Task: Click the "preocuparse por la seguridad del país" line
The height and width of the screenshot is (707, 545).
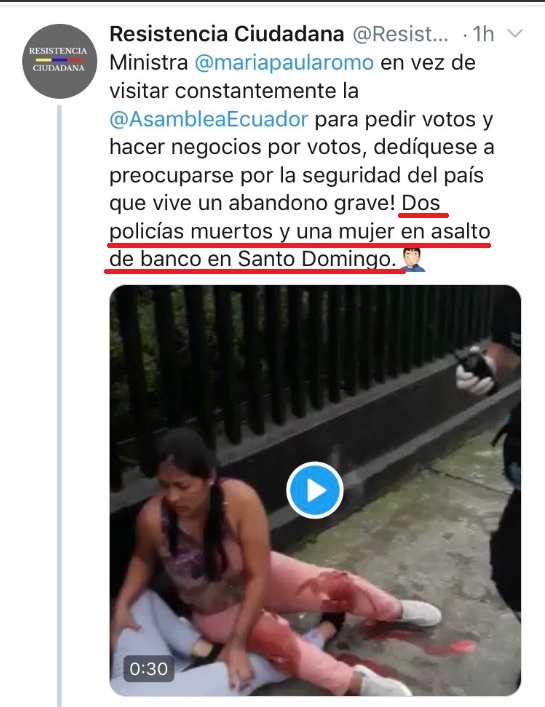Action: click(297, 176)
